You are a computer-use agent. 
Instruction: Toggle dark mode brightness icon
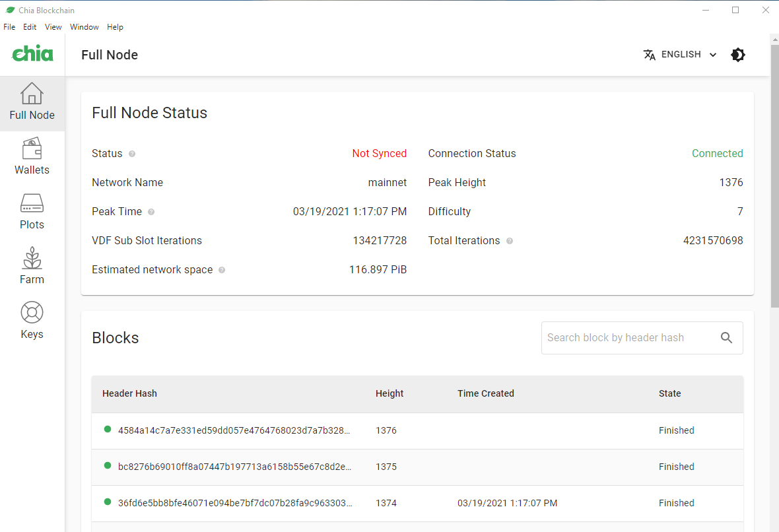coord(738,55)
